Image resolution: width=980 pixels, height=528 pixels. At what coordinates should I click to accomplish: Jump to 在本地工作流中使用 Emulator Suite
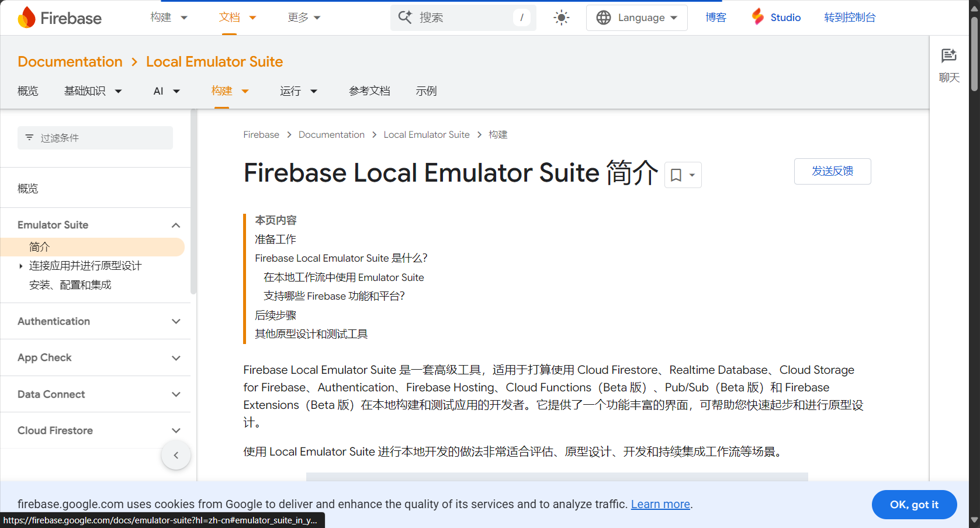pyautogui.click(x=344, y=277)
